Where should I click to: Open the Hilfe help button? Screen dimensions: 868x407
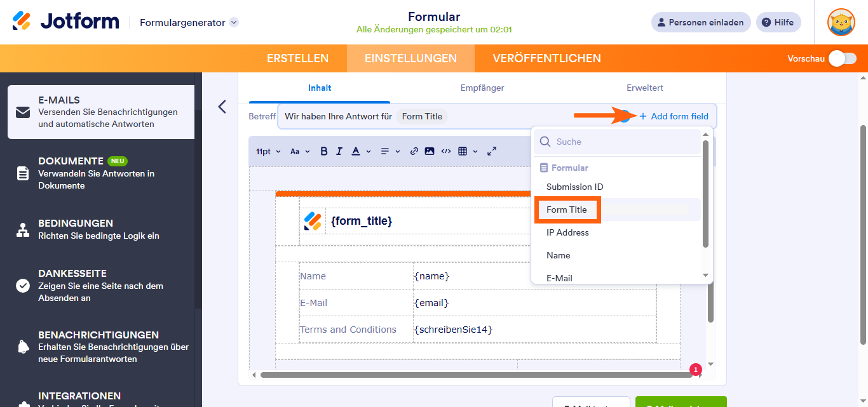coord(778,22)
